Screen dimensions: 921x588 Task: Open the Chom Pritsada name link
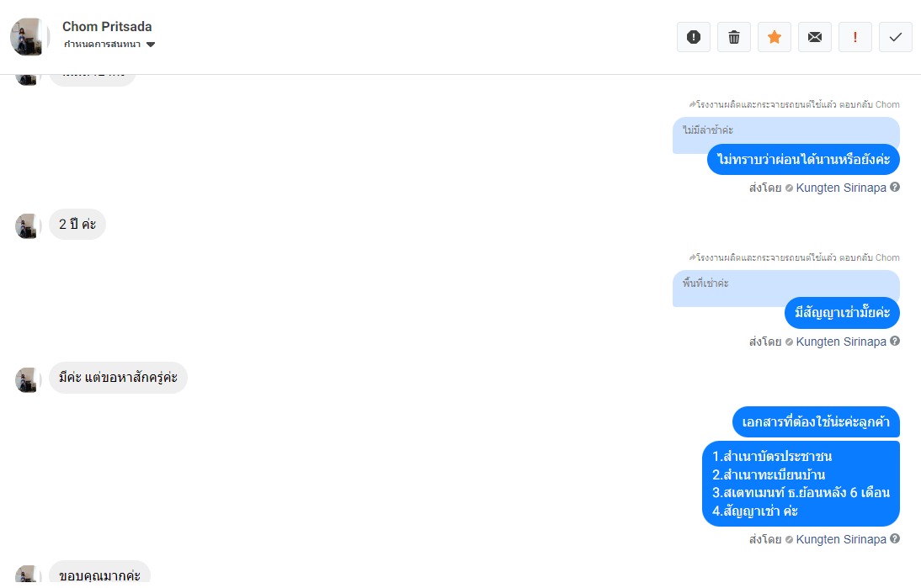pos(107,26)
